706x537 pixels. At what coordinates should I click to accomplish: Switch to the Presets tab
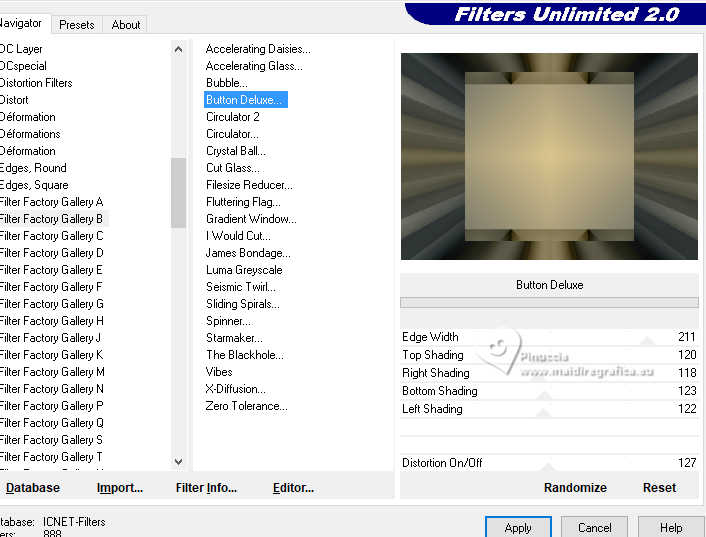tap(77, 25)
